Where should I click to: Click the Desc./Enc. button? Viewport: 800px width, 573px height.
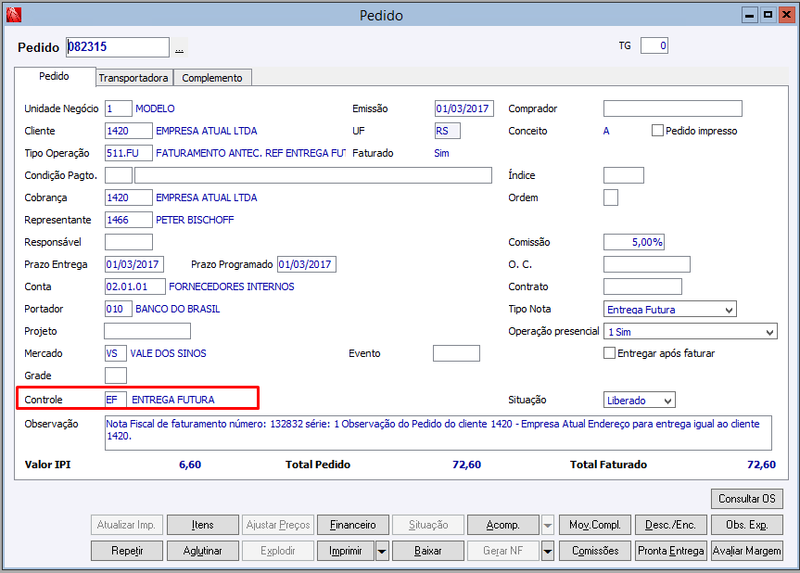[670, 525]
